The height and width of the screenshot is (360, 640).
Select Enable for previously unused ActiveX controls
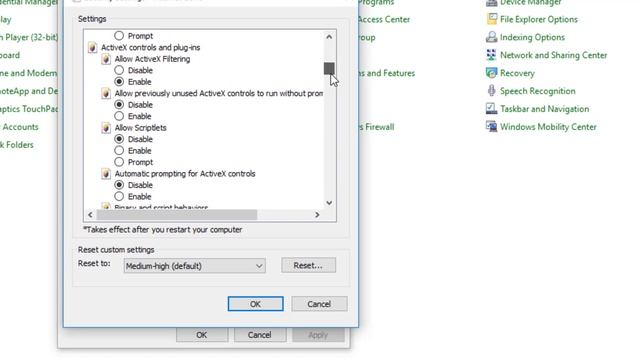119,116
